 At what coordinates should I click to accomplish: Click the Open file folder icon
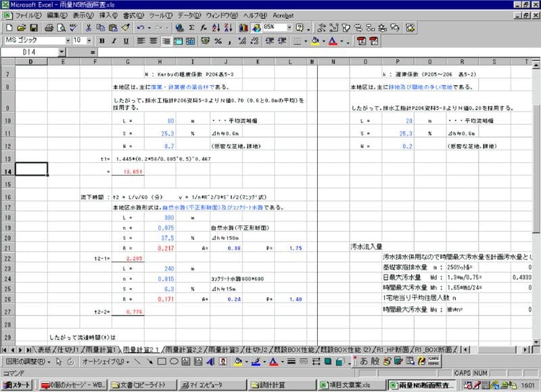[x=22, y=28]
